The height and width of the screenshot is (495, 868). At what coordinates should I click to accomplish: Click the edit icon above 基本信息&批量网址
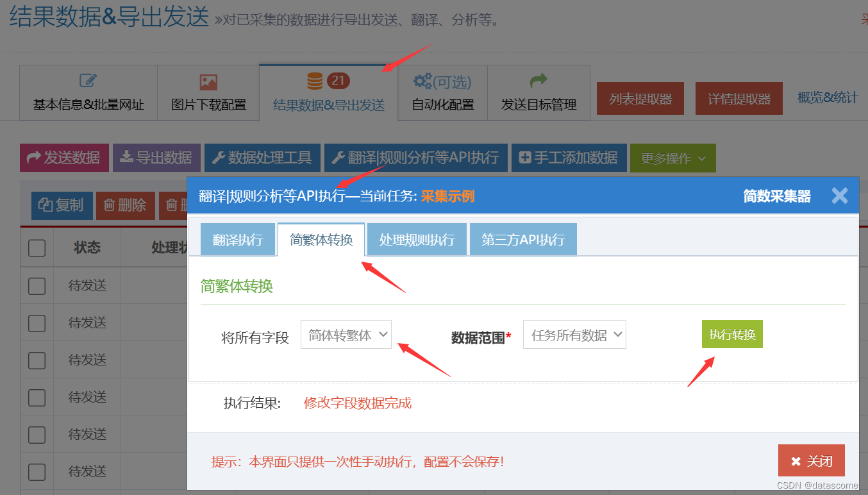88,81
